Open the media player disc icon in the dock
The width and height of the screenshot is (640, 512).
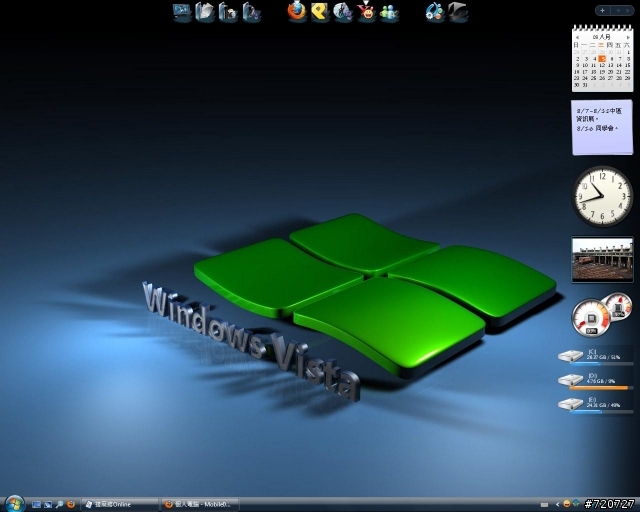pos(343,11)
